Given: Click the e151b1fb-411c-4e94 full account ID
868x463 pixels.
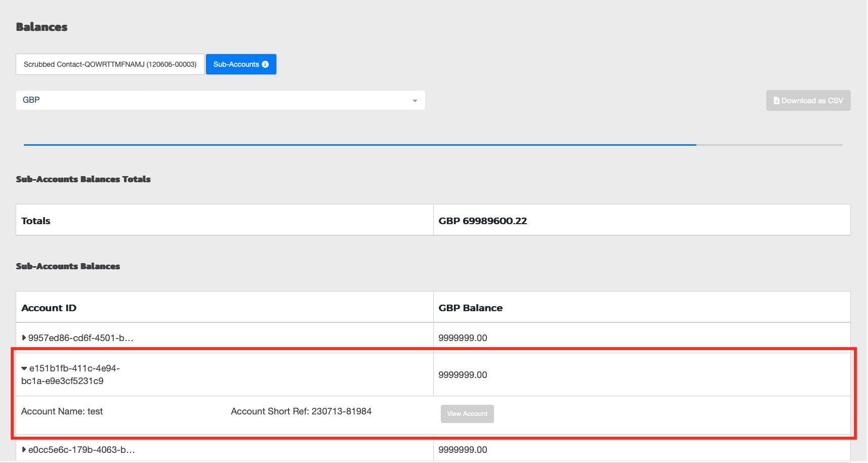Looking at the screenshot, I should (71, 374).
